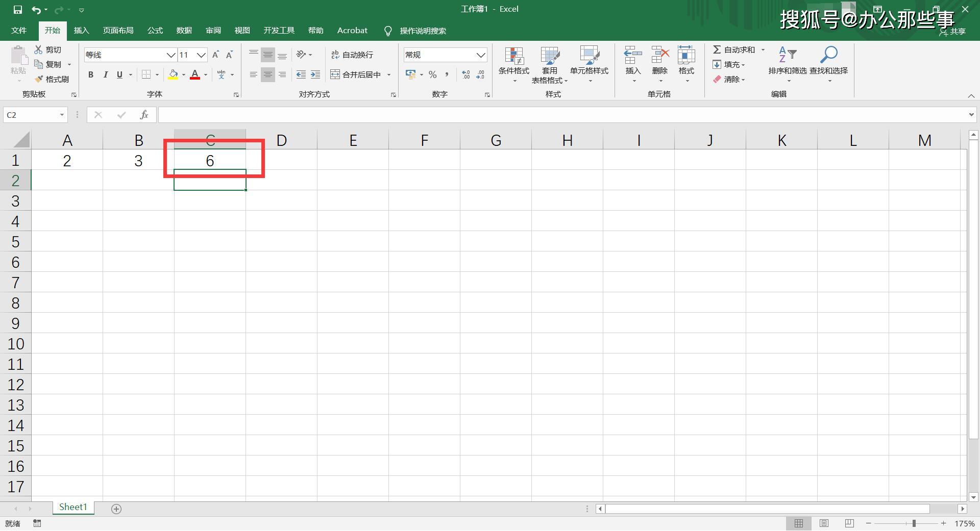Click the decrease decimal icon
Screen dimensions: 980x531
(480, 74)
